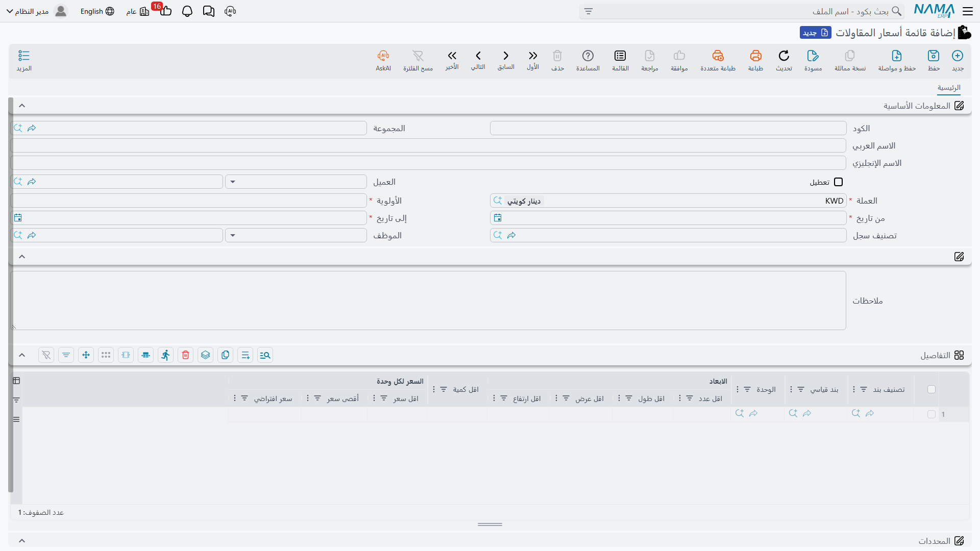980x551 pixels.
Task: Toggle the Disable (تعطيل) checkbox
Action: [x=839, y=182]
